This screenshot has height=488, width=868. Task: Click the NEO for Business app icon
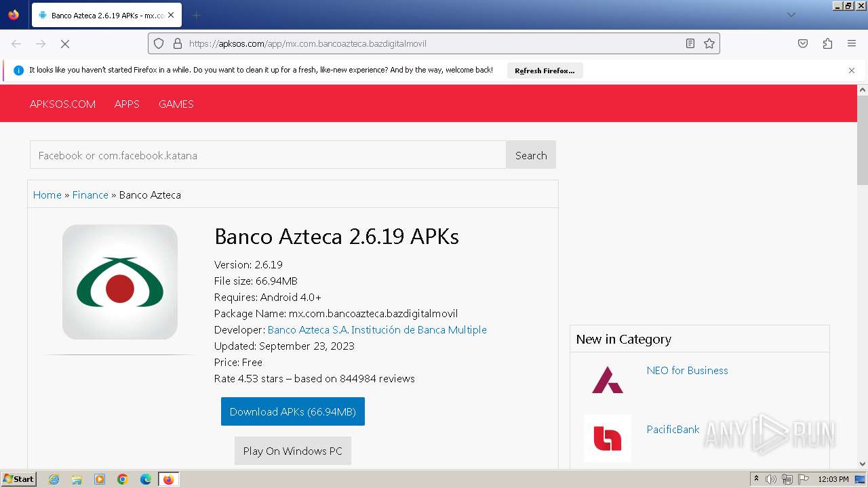point(608,380)
